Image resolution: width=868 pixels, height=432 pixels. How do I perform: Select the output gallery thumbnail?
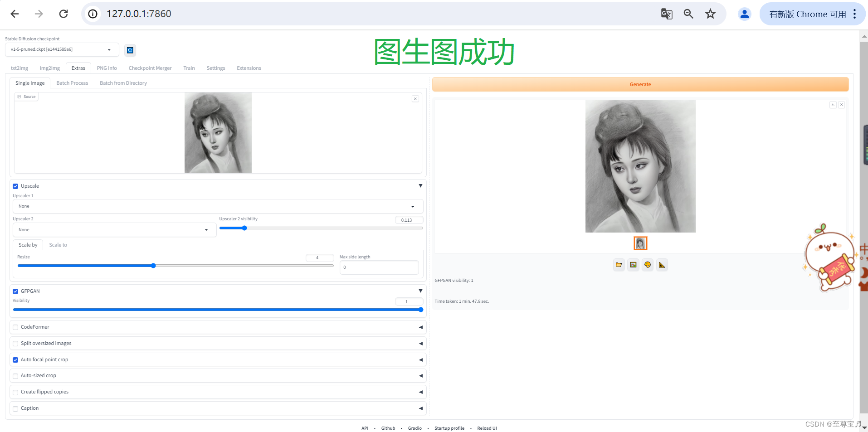click(x=640, y=243)
